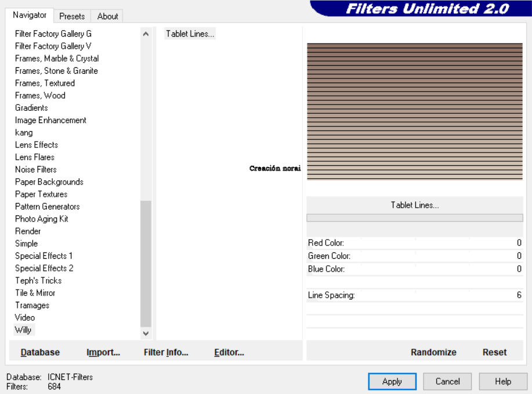
Task: Select the Gradients category
Action: (x=31, y=107)
